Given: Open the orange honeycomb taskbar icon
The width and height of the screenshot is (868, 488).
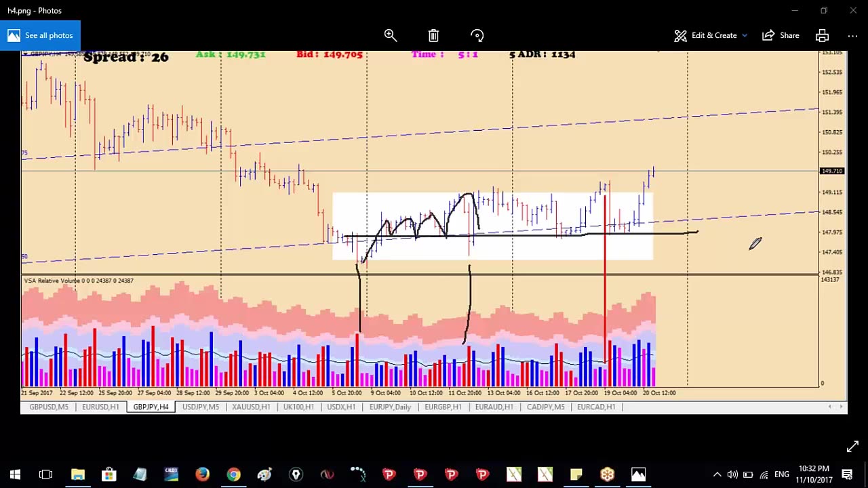Looking at the screenshot, I should [607, 474].
